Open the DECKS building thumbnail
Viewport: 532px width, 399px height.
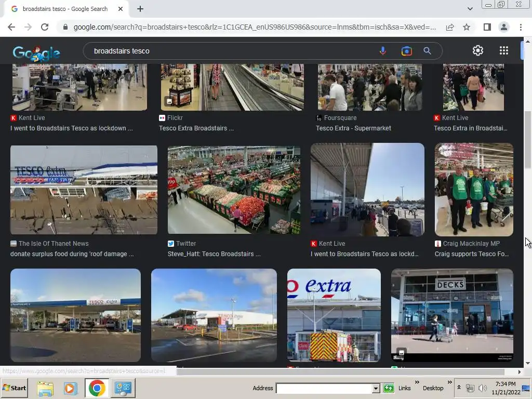(453, 315)
